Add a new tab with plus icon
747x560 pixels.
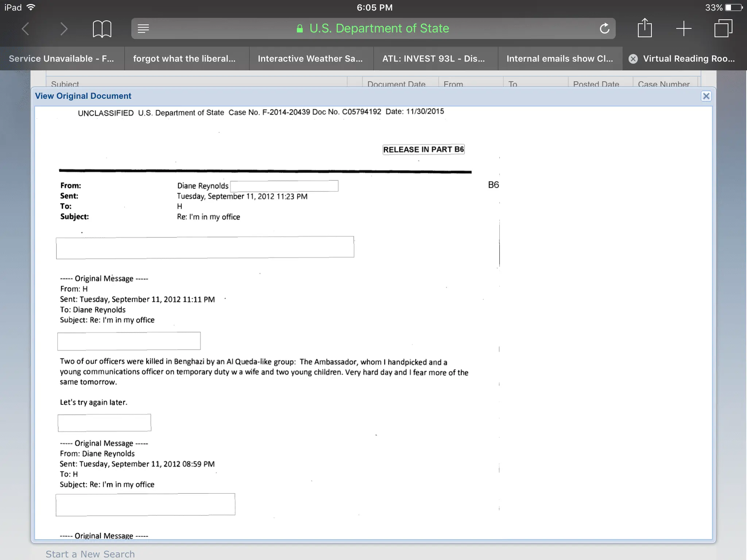pyautogui.click(x=684, y=28)
